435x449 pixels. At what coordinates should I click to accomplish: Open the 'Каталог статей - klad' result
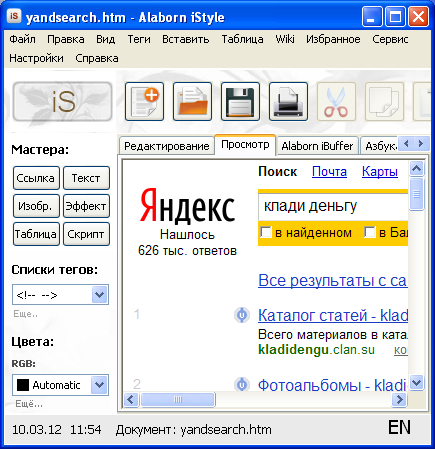coord(333,315)
